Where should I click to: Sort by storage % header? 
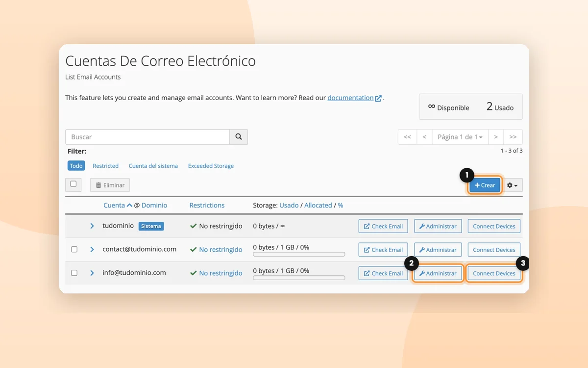[341, 205]
